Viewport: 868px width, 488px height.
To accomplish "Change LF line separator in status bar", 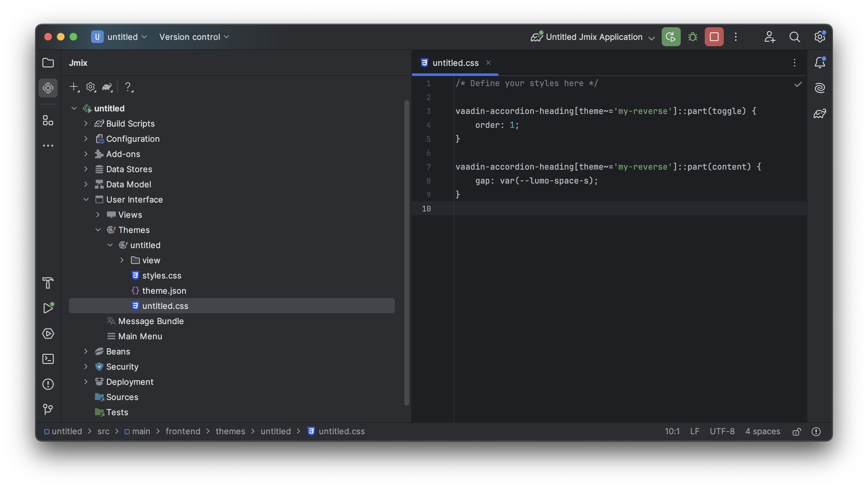I will pyautogui.click(x=694, y=431).
